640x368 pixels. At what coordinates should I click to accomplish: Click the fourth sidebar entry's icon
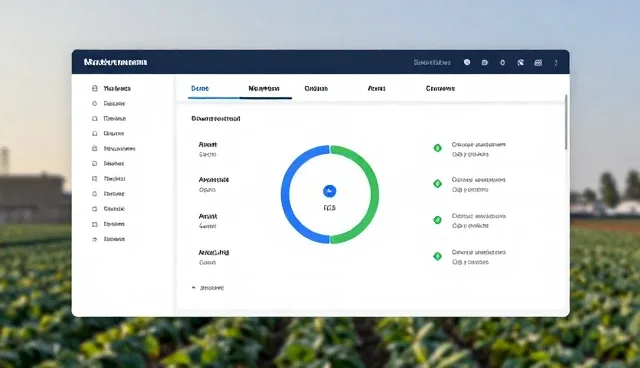[95, 133]
